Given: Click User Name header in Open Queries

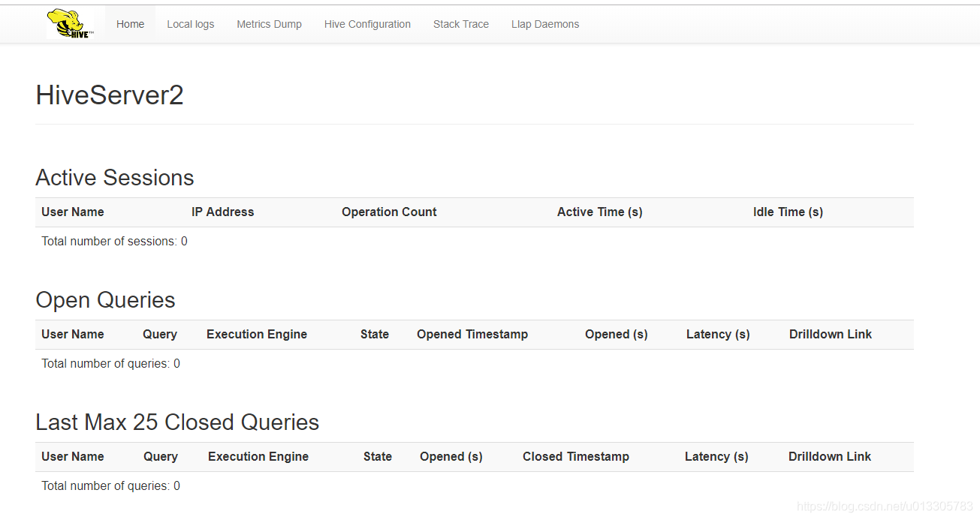Looking at the screenshot, I should point(73,334).
